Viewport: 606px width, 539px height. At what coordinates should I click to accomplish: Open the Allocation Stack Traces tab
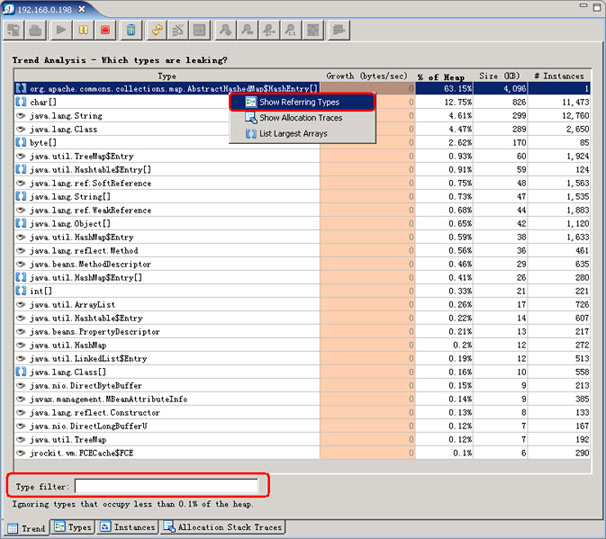tap(223, 527)
